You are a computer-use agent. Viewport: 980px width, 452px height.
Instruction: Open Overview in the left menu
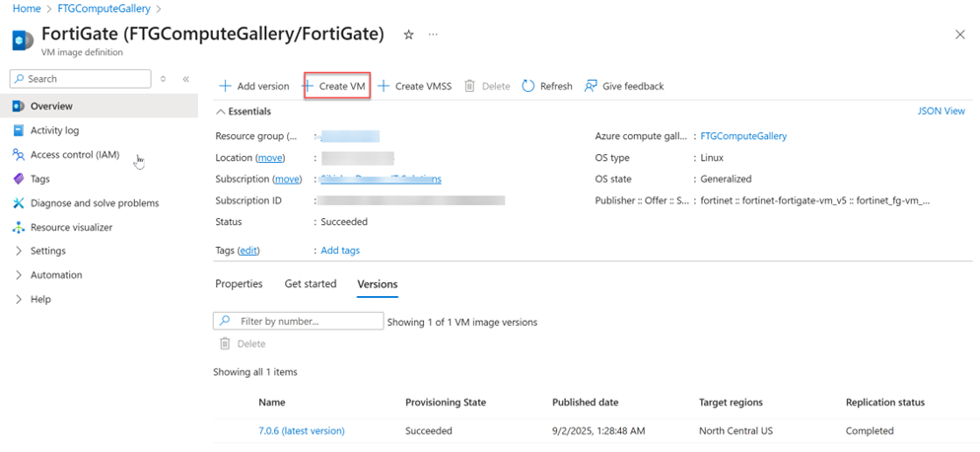[99, 107]
